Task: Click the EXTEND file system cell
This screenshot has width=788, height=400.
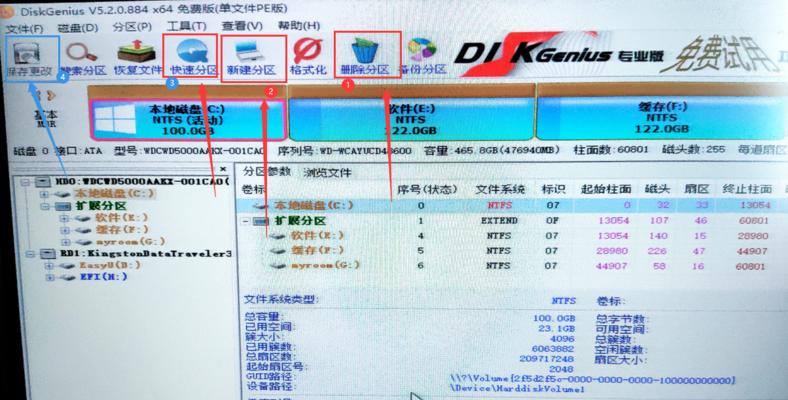Action: point(499,221)
